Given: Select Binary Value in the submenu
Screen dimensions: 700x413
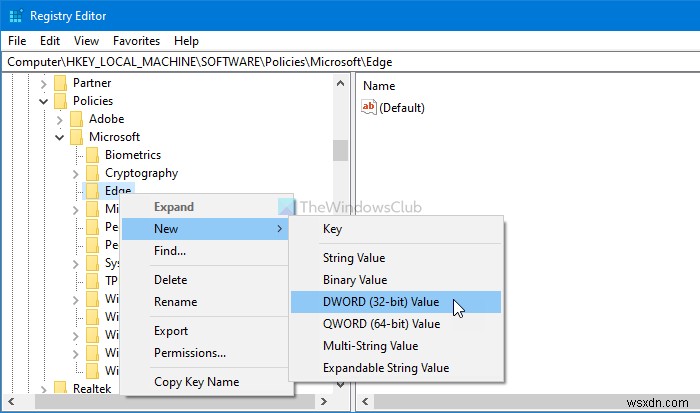Looking at the screenshot, I should [396, 280].
